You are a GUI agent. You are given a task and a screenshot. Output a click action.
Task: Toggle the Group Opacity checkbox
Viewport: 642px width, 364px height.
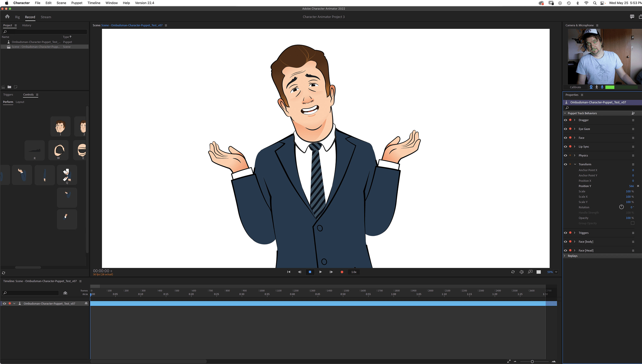tap(633, 223)
